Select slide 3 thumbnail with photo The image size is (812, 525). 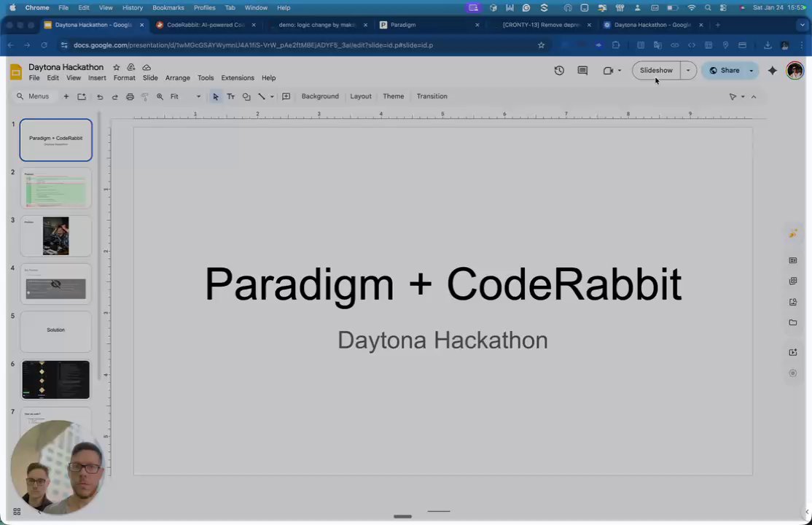point(56,236)
